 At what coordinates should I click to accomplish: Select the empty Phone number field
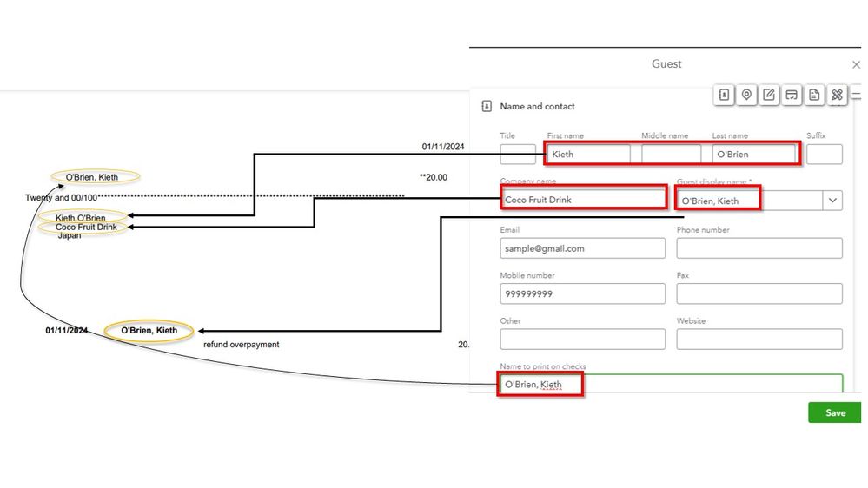[x=759, y=248]
